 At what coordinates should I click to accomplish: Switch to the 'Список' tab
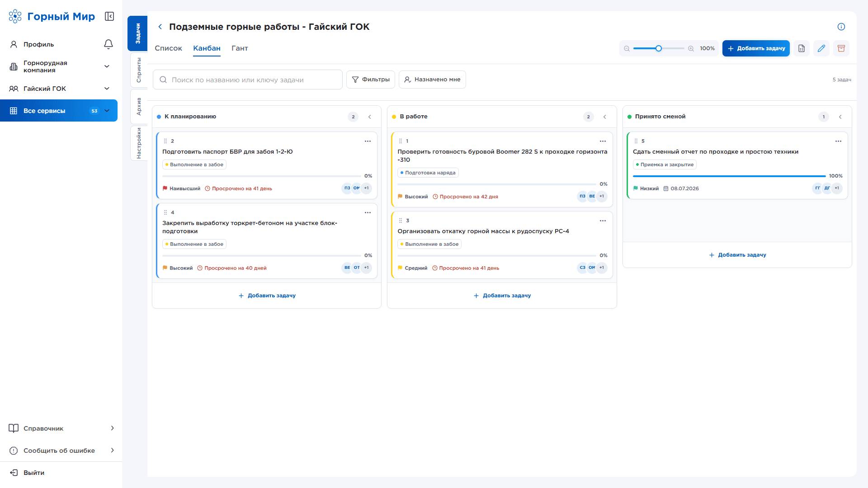168,48
